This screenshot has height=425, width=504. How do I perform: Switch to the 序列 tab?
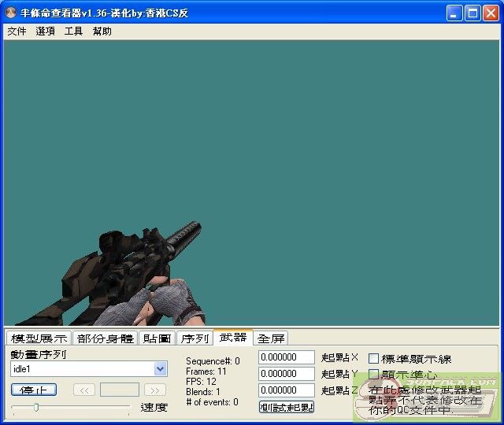(195, 338)
